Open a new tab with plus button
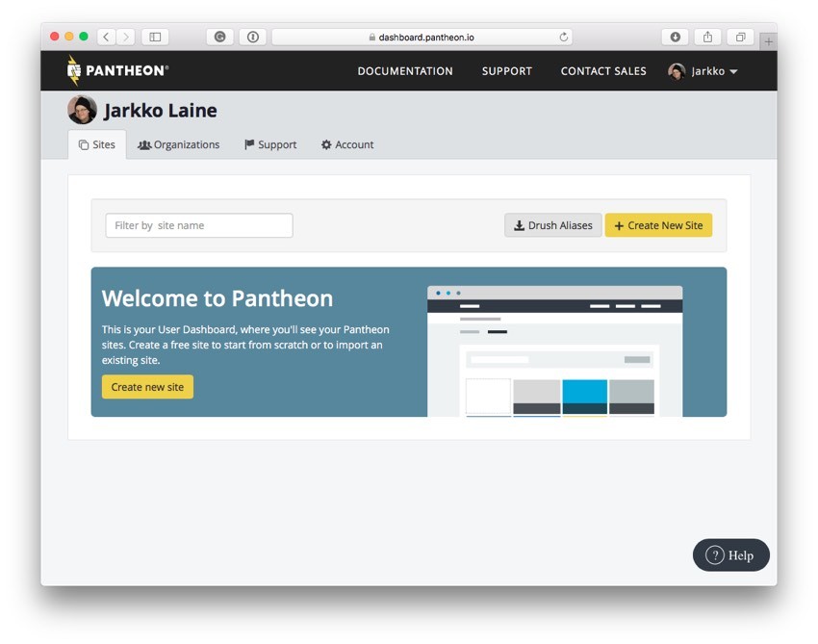 pos(768,41)
